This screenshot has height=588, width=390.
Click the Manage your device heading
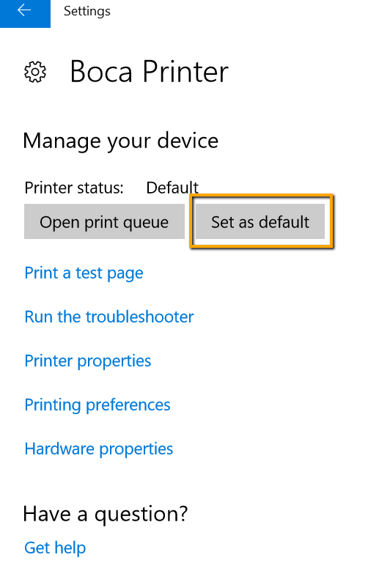click(121, 142)
